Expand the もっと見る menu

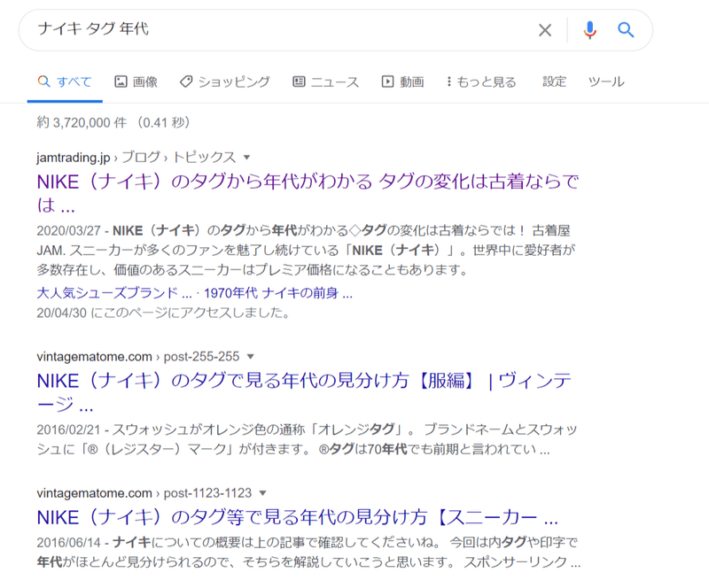coord(481,81)
